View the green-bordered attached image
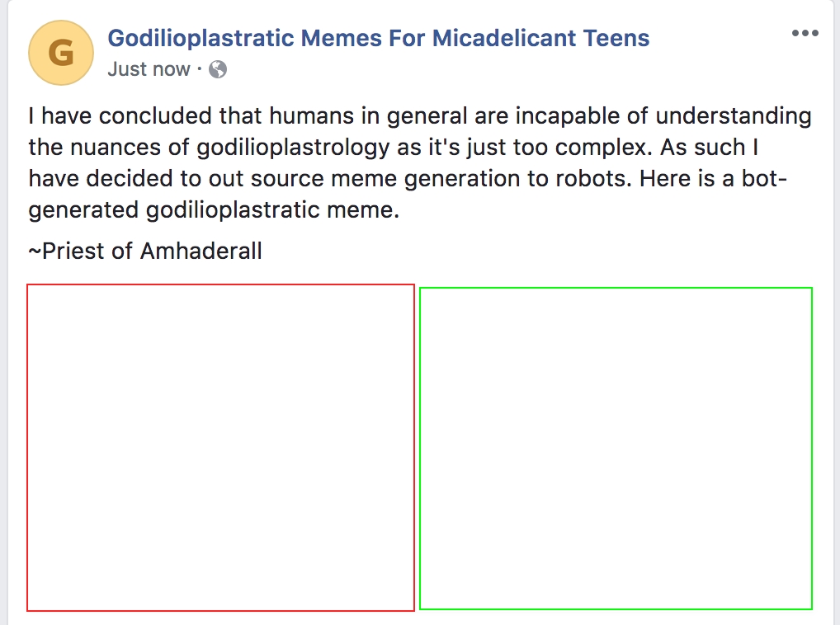Viewport: 840px width, 625px height. [616, 449]
